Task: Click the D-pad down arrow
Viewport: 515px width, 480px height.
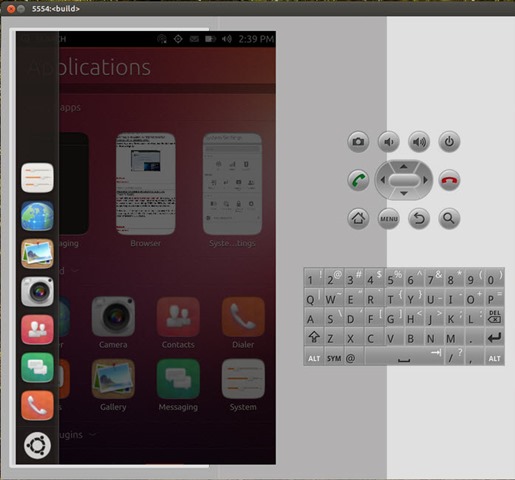Action: (404, 194)
